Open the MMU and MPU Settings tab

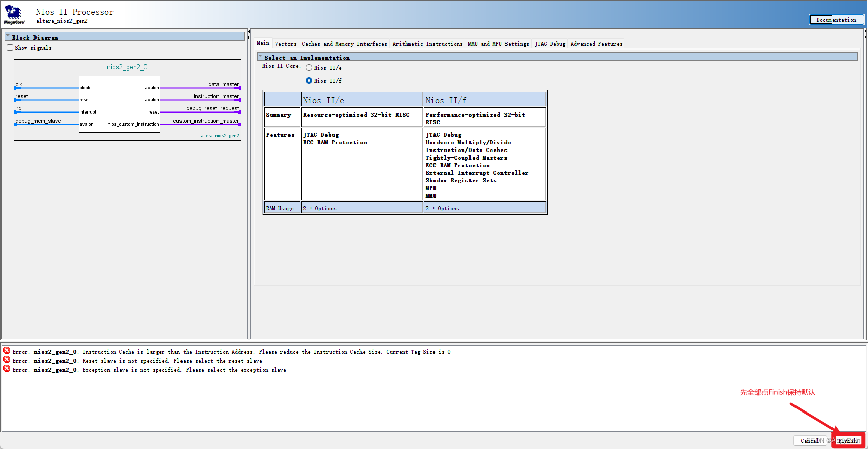(x=498, y=44)
